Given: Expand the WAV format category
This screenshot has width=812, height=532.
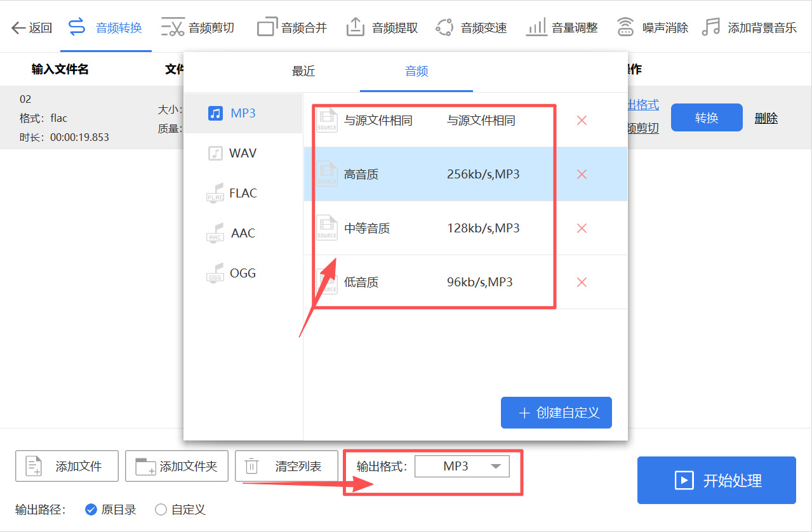Looking at the screenshot, I should [241, 153].
